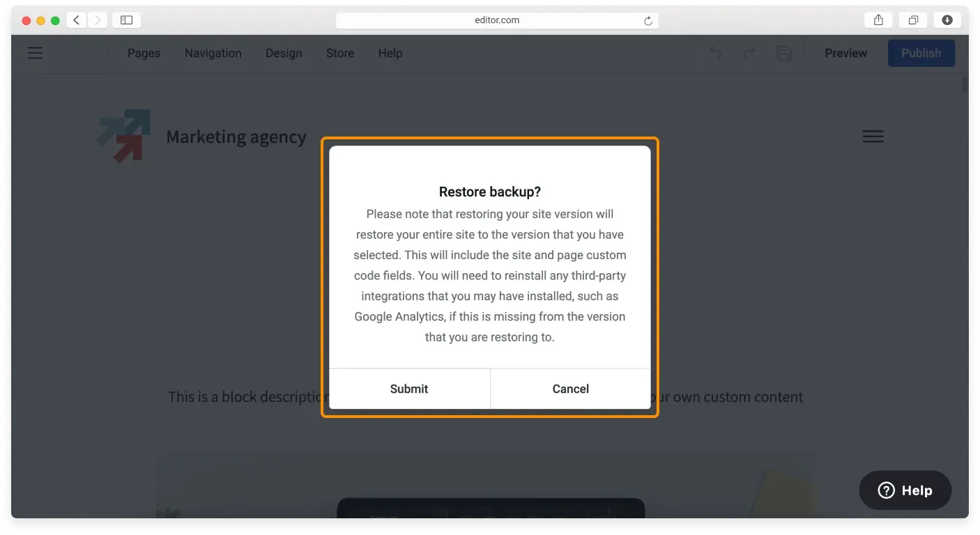Open the Pages menu

(144, 53)
